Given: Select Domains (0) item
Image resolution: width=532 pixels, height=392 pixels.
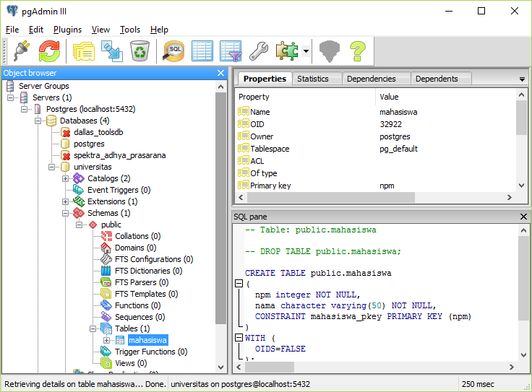Looking at the screenshot, I should point(135,248).
